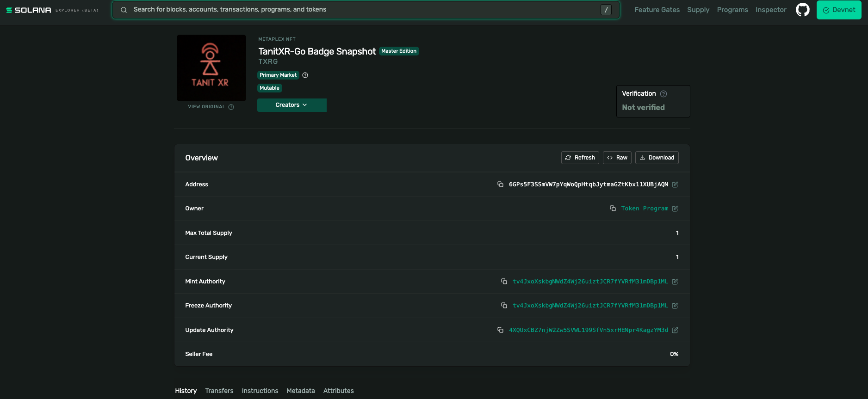The width and height of the screenshot is (868, 399).
Task: Click the slash shortcut key badge
Action: pyautogui.click(x=606, y=10)
